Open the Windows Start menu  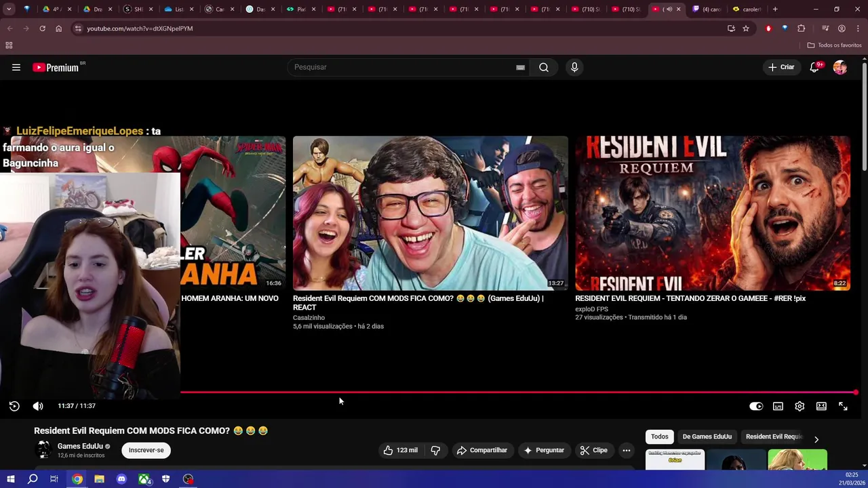10,479
